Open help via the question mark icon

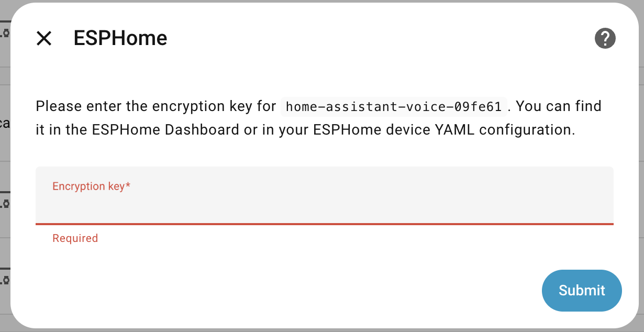[x=605, y=38]
